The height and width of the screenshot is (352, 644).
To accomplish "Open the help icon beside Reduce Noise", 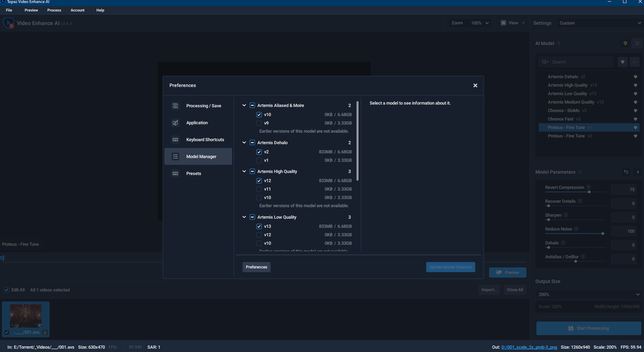I will pos(576,229).
